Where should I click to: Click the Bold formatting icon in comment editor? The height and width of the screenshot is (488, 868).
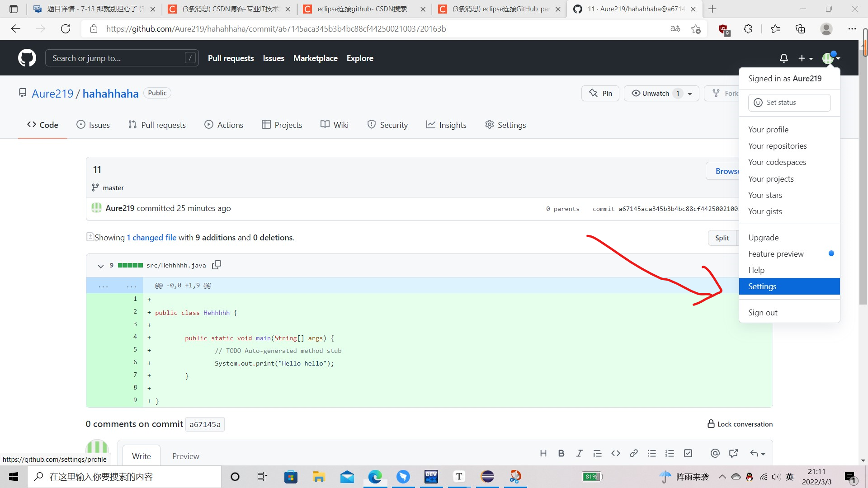point(561,454)
